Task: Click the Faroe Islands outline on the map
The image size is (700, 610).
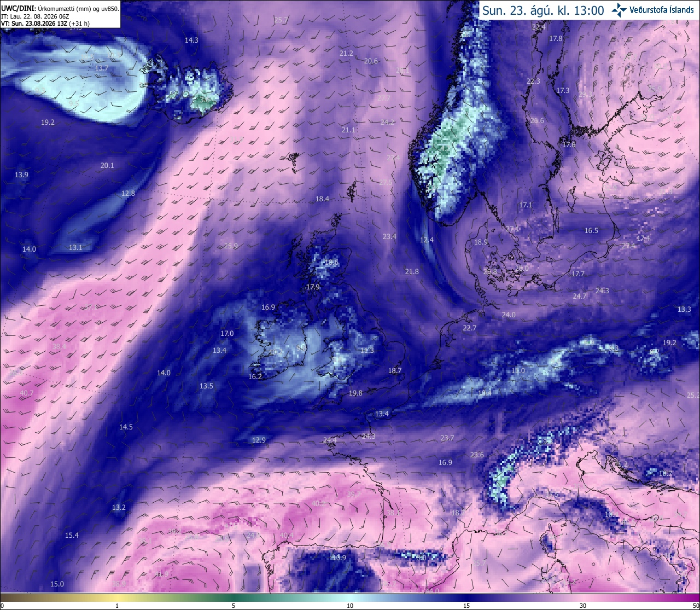Action: [x=294, y=161]
